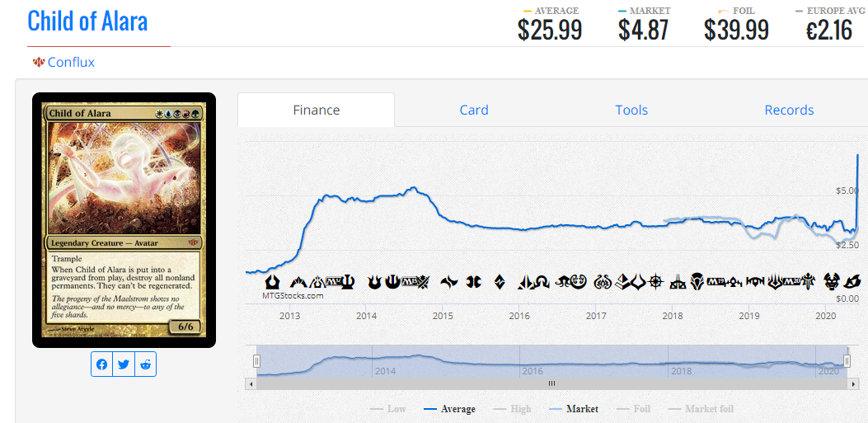Click the Eldritch Moon set icon
Image resolution: width=868 pixels, height=423 pixels.
pos(563,281)
